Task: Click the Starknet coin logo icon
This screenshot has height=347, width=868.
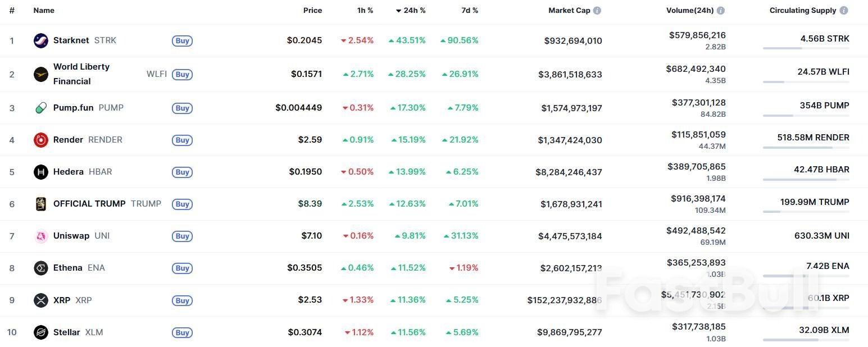Action: click(41, 40)
